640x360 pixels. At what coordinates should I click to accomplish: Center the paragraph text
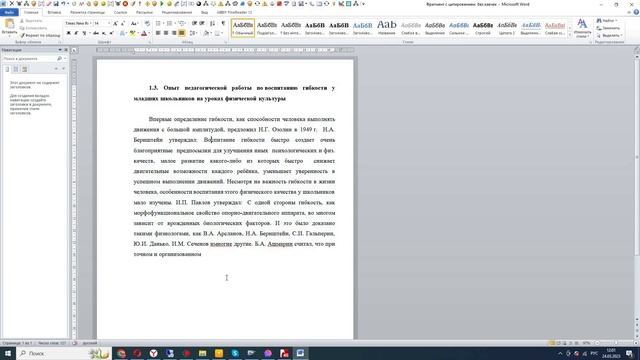[x=166, y=33]
